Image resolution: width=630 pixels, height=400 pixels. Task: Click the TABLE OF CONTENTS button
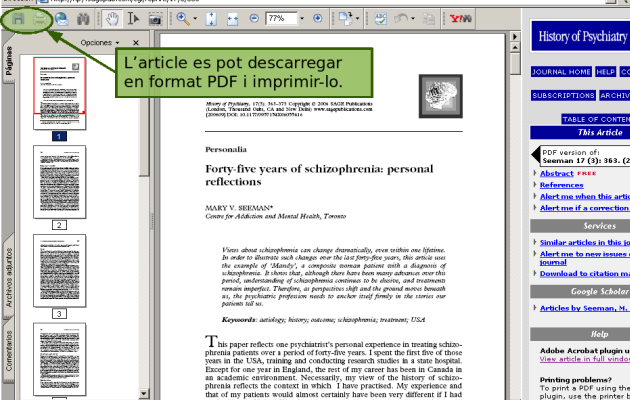coord(596,119)
